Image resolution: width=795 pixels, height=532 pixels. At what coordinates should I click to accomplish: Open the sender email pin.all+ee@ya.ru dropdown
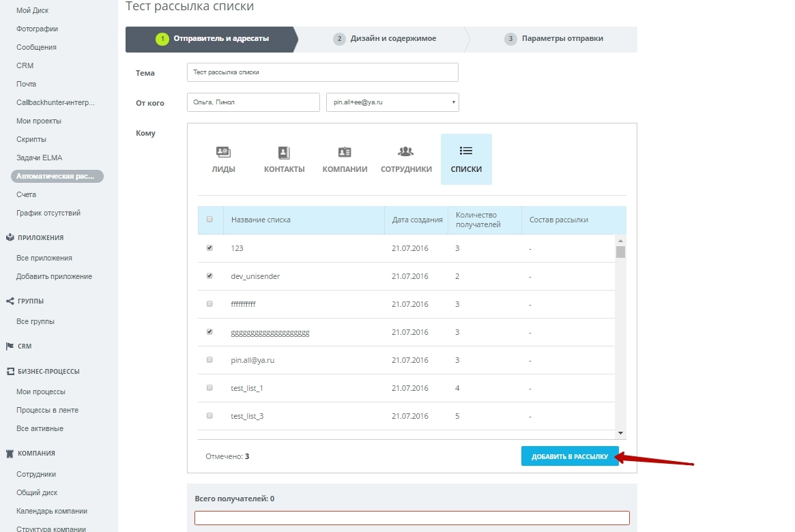tap(392, 102)
